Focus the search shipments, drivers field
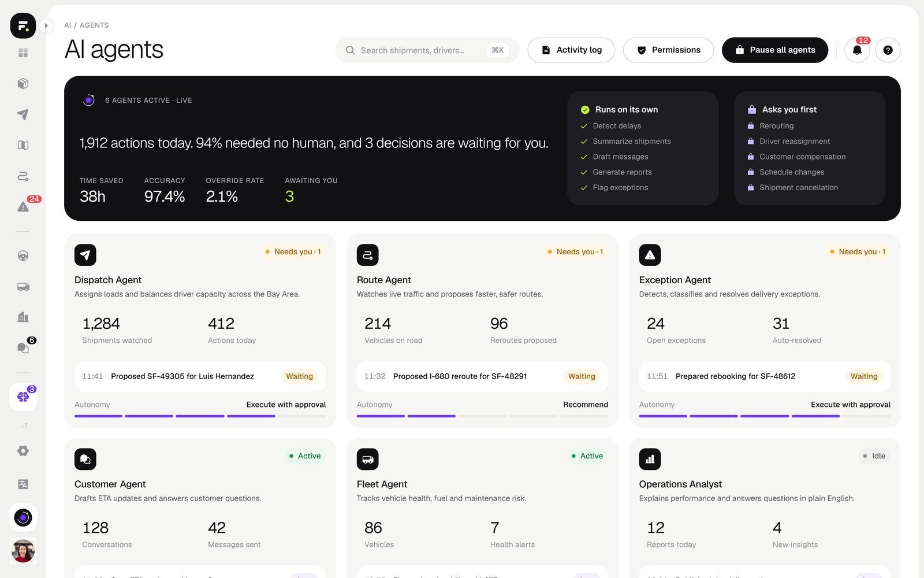 click(427, 50)
